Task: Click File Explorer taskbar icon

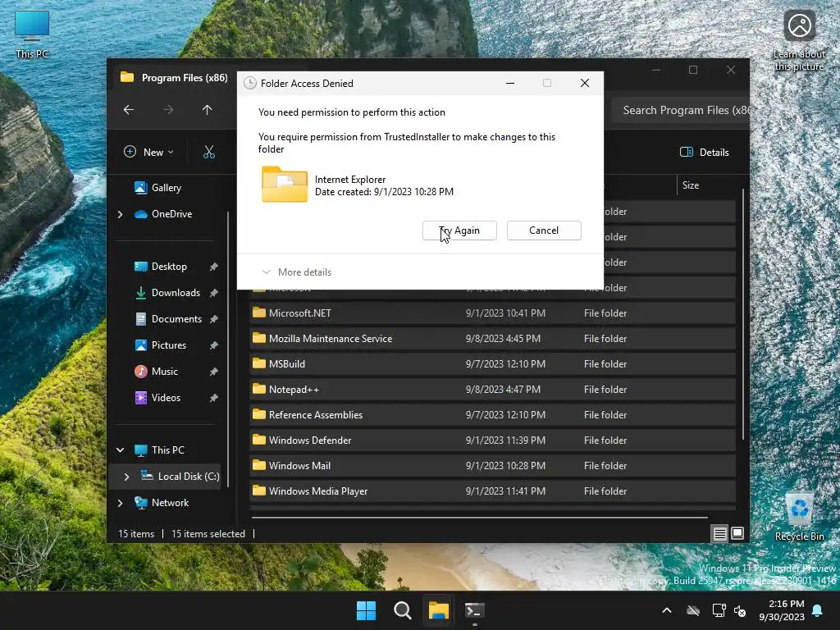Action: (x=438, y=610)
